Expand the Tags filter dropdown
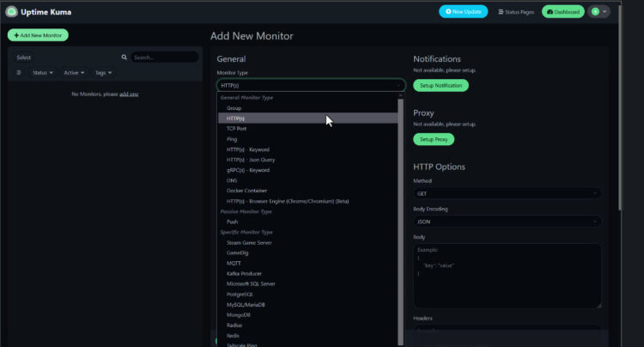 point(104,73)
